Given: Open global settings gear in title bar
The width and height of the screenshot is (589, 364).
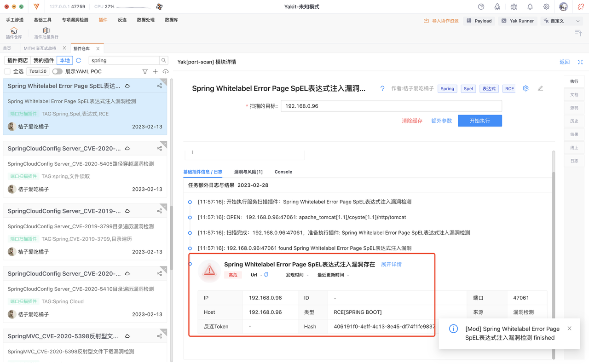Looking at the screenshot, I should [546, 7].
